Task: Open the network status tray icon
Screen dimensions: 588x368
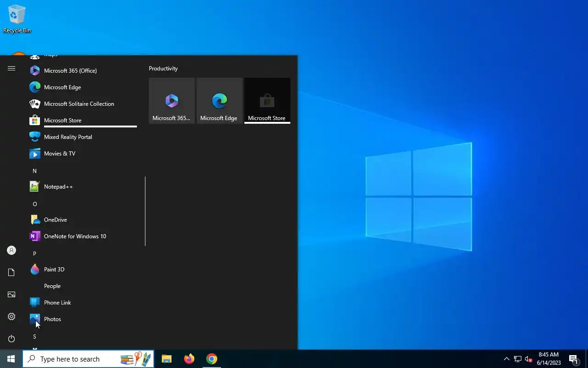Action: coord(518,359)
